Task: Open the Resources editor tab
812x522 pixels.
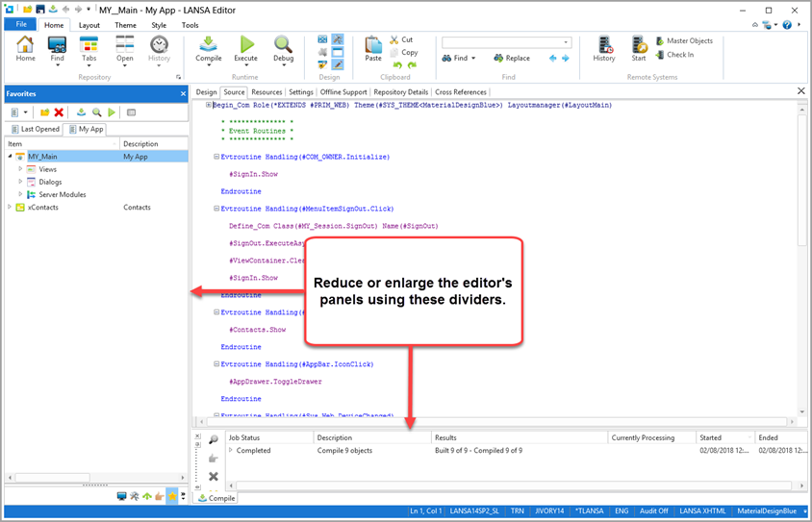Action: click(266, 92)
